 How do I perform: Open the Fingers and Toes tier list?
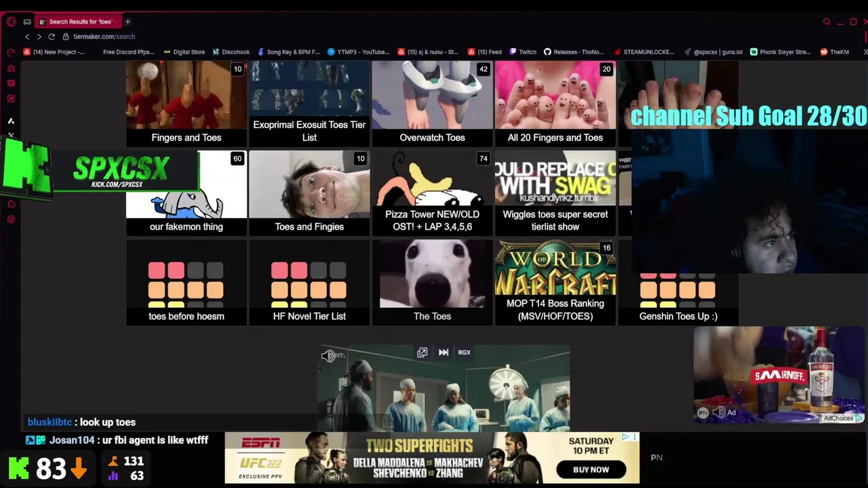[x=186, y=103]
